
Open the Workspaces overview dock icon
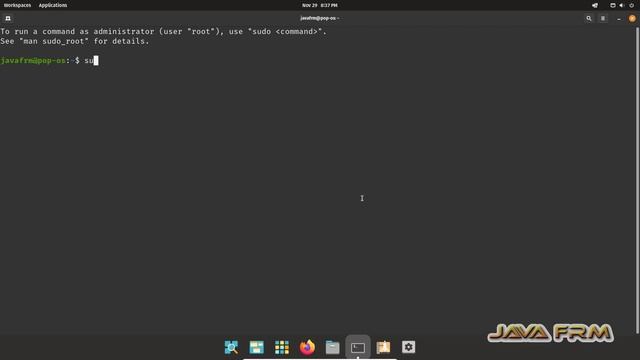pos(256,347)
